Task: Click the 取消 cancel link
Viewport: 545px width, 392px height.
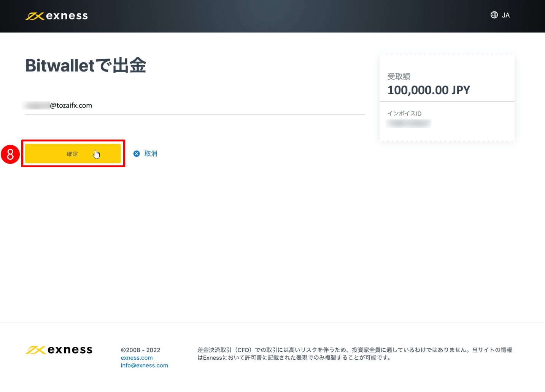Action: coord(151,154)
